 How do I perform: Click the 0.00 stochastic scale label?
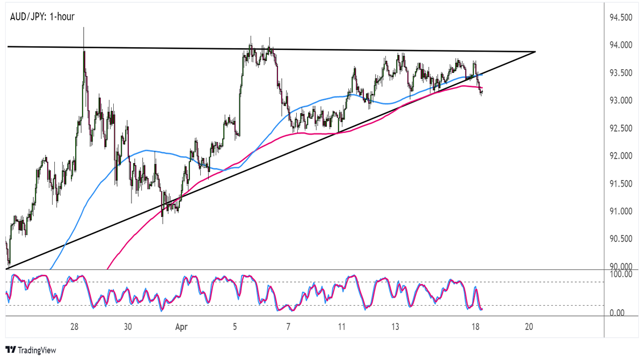click(618, 312)
